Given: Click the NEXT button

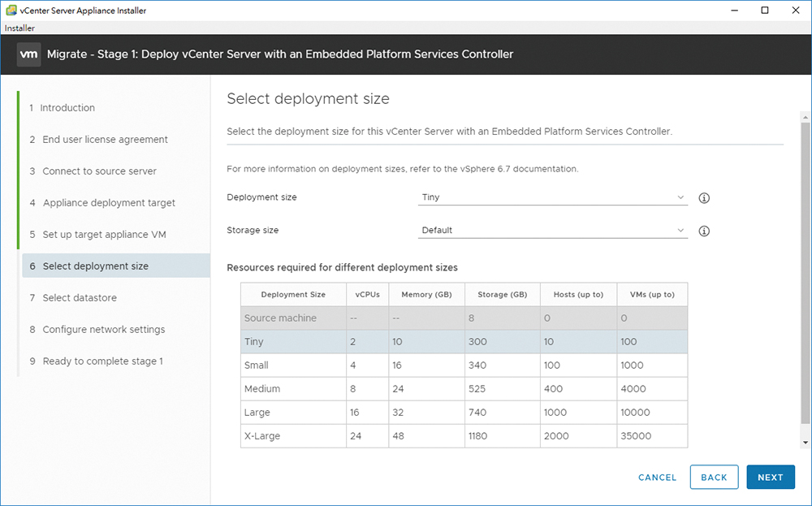Looking at the screenshot, I should (771, 477).
